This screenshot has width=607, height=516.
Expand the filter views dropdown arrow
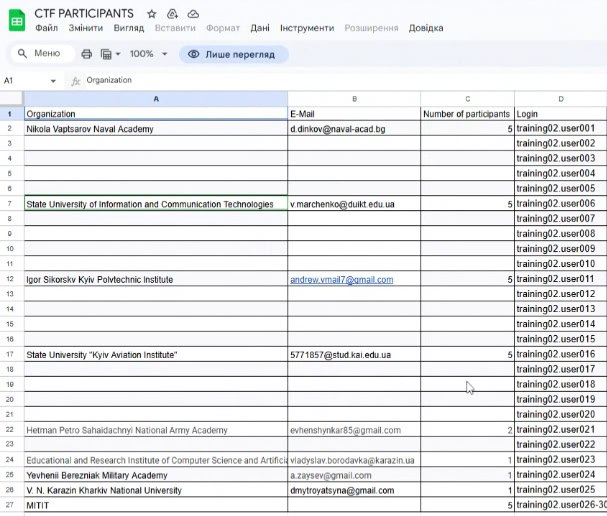pos(118,54)
